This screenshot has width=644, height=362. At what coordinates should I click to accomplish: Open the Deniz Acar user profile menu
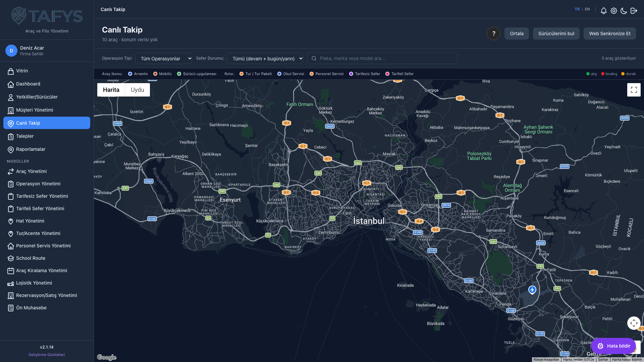click(47, 51)
